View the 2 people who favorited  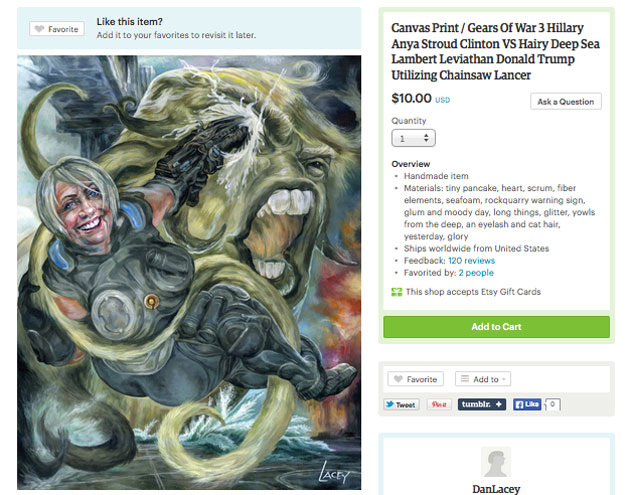(475, 272)
